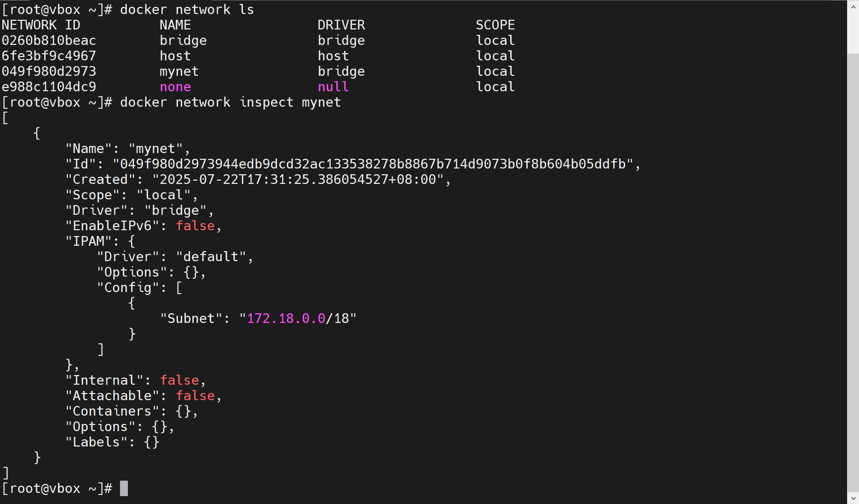Viewport: 859px width, 504px height.
Task: Click the host entry in NAME column
Action: (175, 56)
